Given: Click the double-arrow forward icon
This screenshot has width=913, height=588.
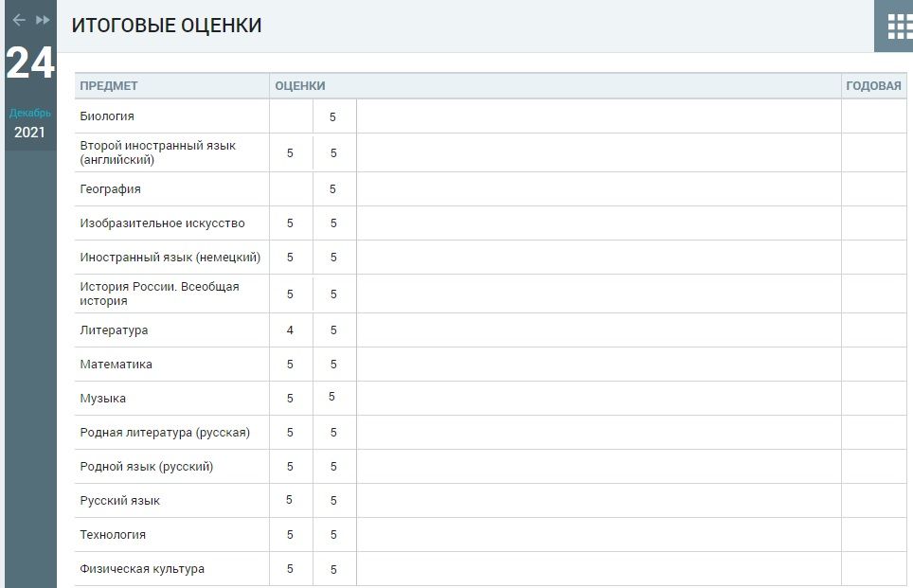Looking at the screenshot, I should [x=43, y=20].
